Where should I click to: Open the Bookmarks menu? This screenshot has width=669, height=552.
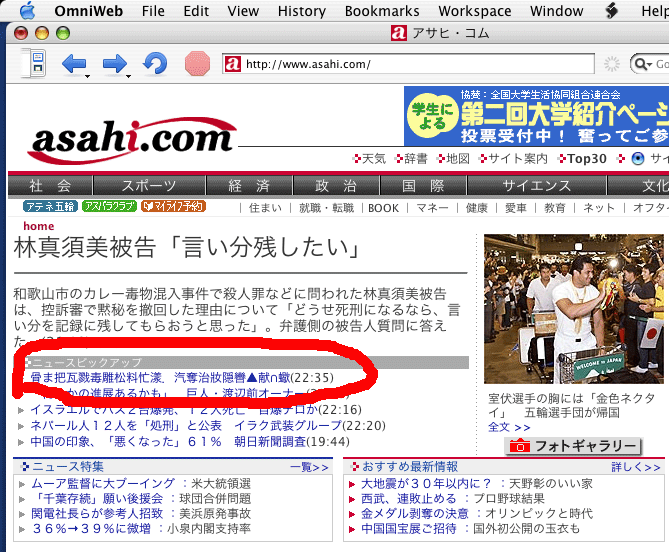point(381,11)
